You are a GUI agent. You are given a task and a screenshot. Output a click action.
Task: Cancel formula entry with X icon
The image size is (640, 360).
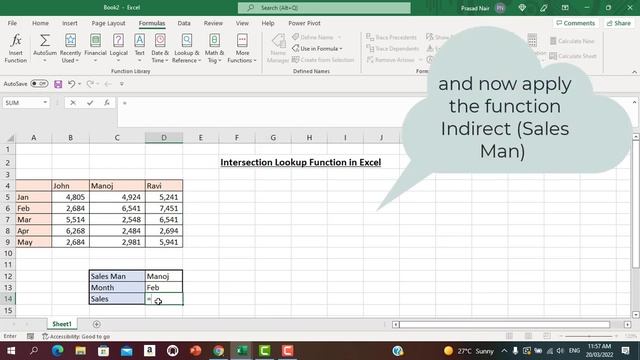73,103
